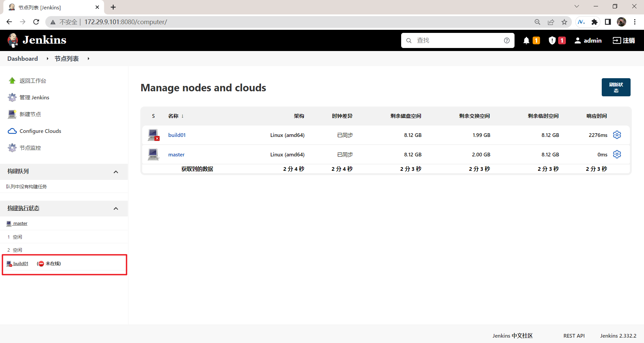Collapse the 构建执行状态 panel
Image resolution: width=644 pixels, height=343 pixels.
[x=116, y=208]
